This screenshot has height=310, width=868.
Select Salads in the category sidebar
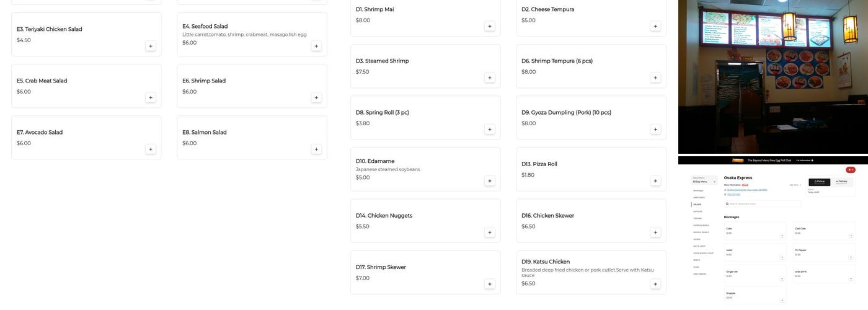pos(697,205)
